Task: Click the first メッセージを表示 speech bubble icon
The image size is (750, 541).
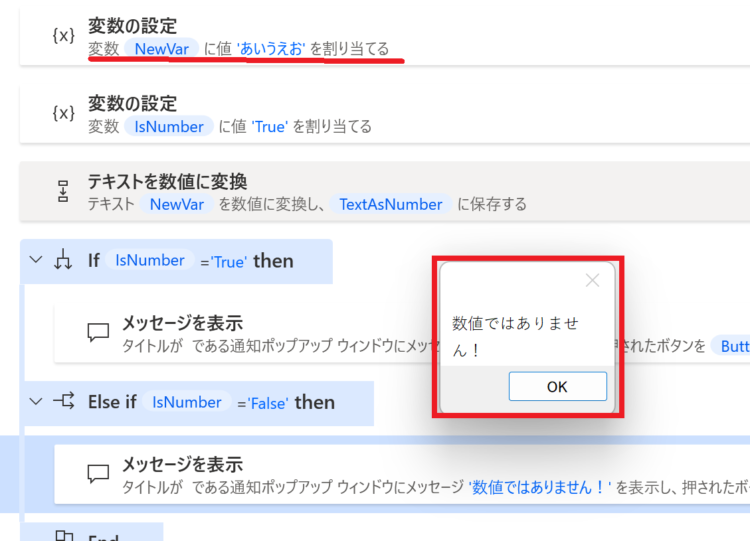Action: (98, 332)
